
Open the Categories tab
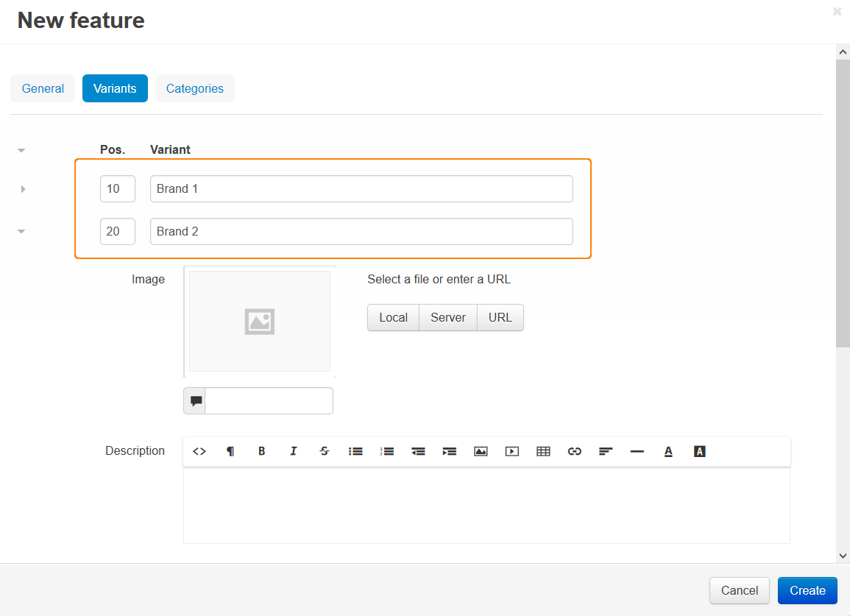pos(194,88)
